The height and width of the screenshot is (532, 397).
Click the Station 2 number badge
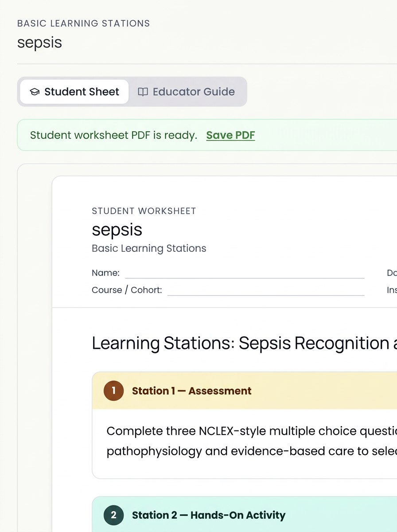113,515
